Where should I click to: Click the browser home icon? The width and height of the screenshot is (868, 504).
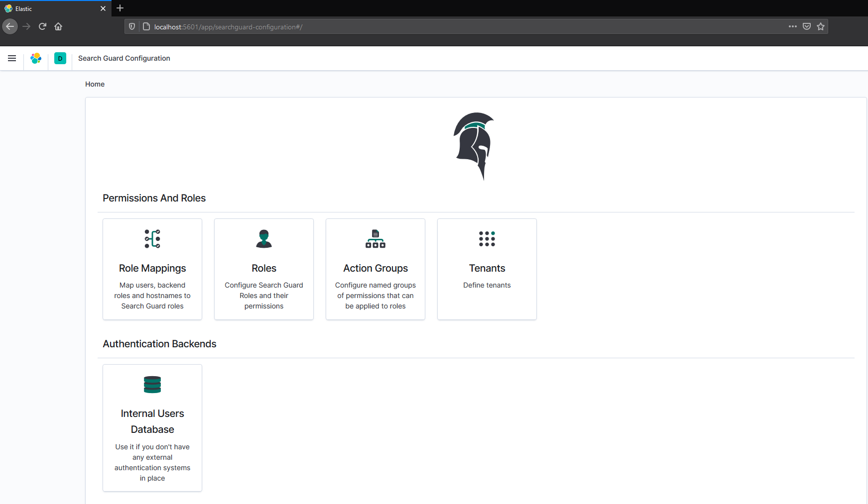58,26
